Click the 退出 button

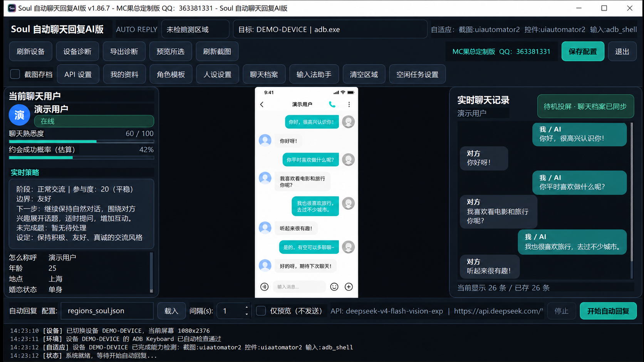click(622, 51)
